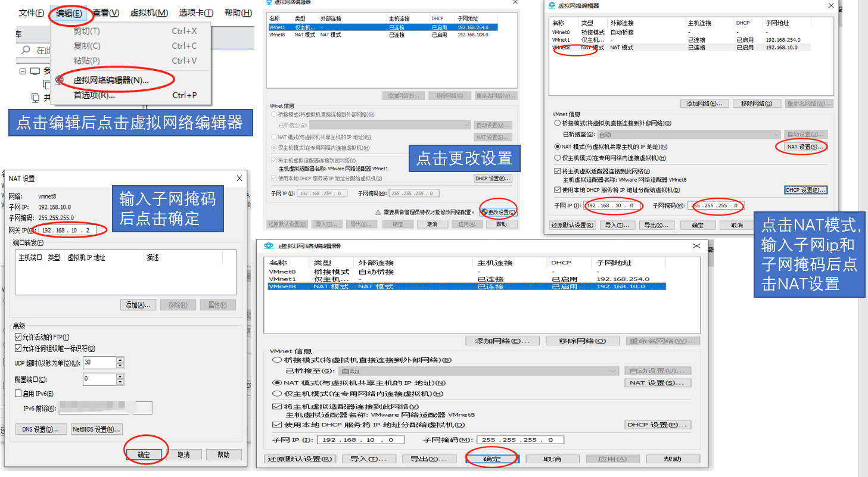Click the UDP 超时 value field
The width and height of the screenshot is (868, 477).
tap(99, 363)
